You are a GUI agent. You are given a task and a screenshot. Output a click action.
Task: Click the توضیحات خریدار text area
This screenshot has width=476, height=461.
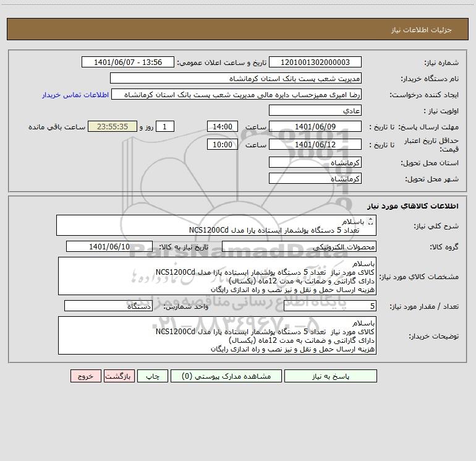click(217, 335)
